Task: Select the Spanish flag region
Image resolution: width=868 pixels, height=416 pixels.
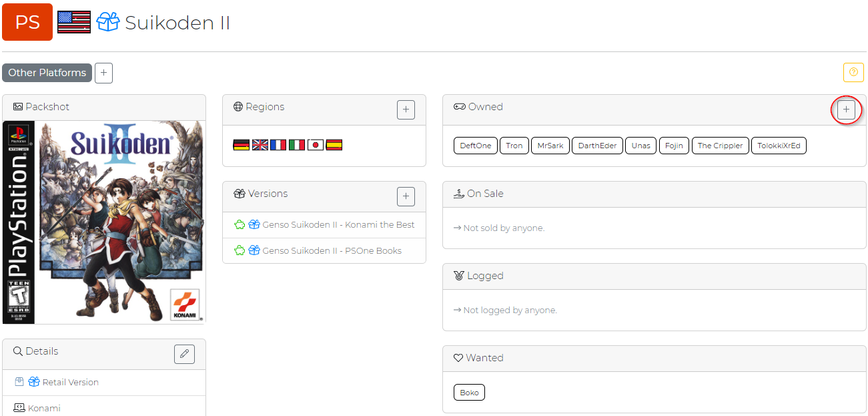Action: 334,145
